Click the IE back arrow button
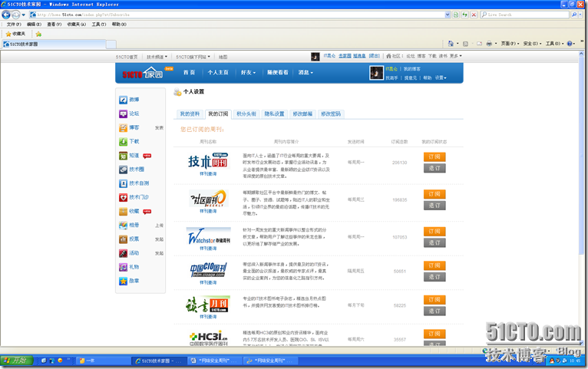The height and width of the screenshot is (369, 588). [6, 15]
